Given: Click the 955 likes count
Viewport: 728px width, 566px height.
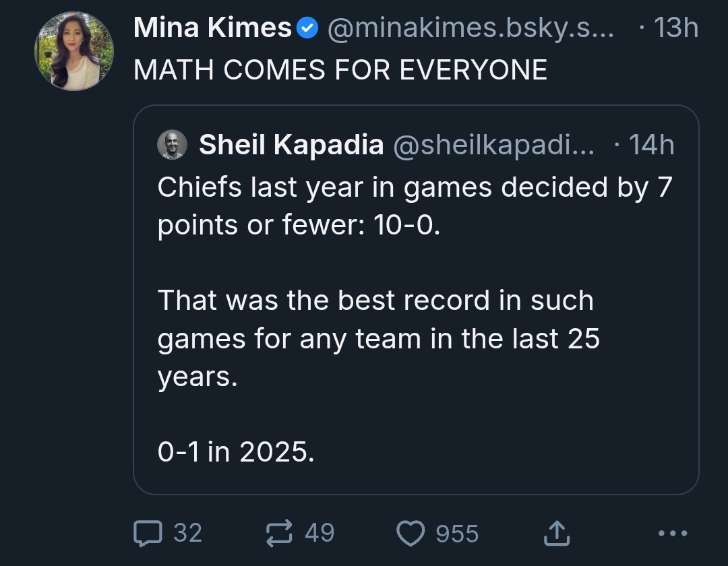Looking at the screenshot, I should click(x=457, y=533).
